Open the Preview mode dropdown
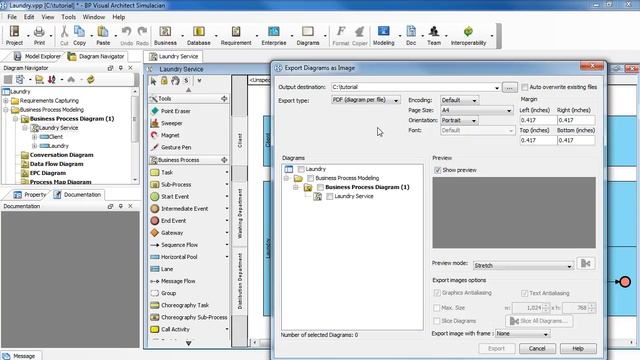 pyautogui.click(x=523, y=266)
